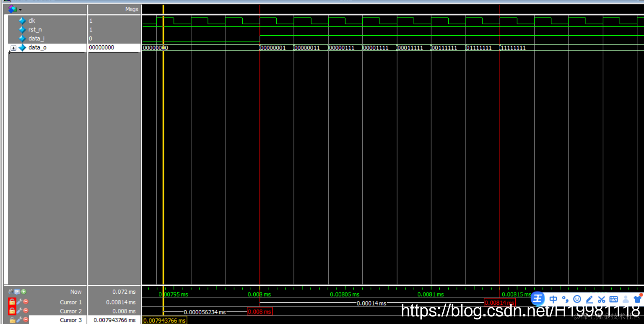This screenshot has width=644, height=324.
Task: Click the rst_n value in Msgs column
Action: click(91, 29)
